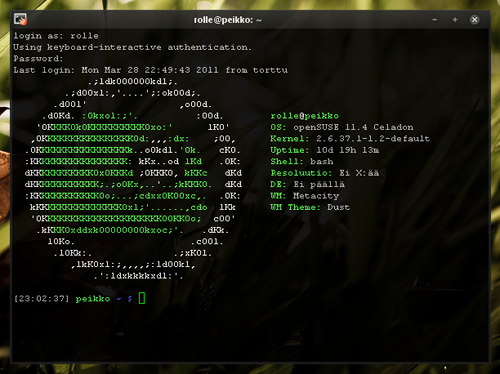500x374 pixels.
Task: Click the terminal window menu icon
Action: tap(20, 19)
